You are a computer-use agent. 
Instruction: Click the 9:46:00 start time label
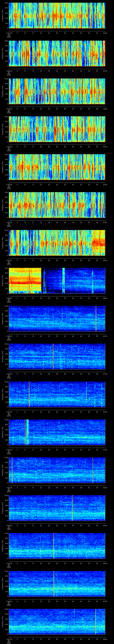click(x=9, y=601)
